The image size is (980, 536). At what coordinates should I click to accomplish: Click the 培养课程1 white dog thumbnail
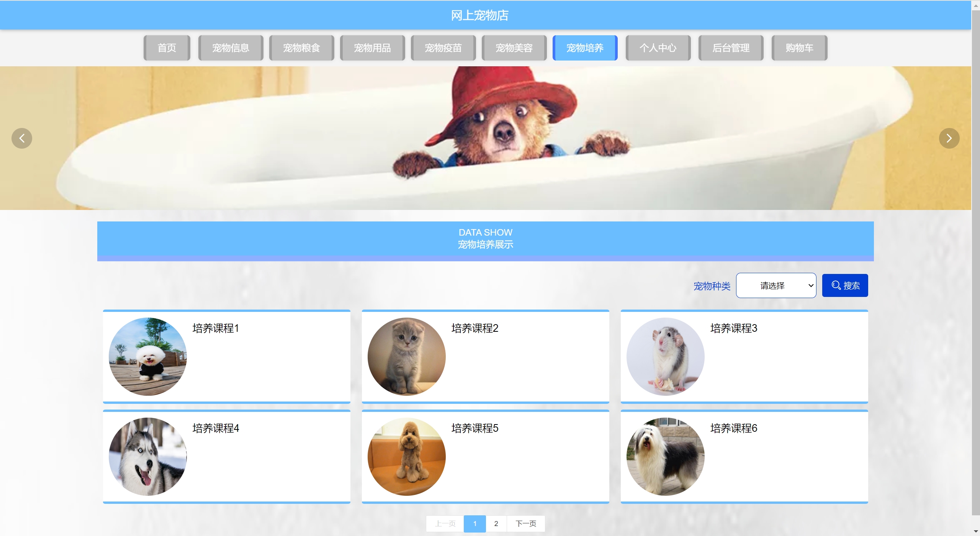[148, 357]
